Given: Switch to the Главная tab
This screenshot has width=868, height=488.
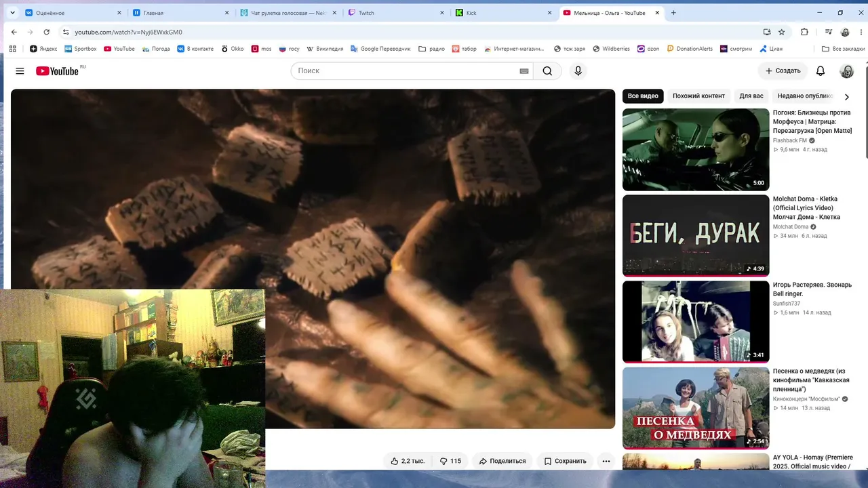Looking at the screenshot, I should tap(181, 13).
